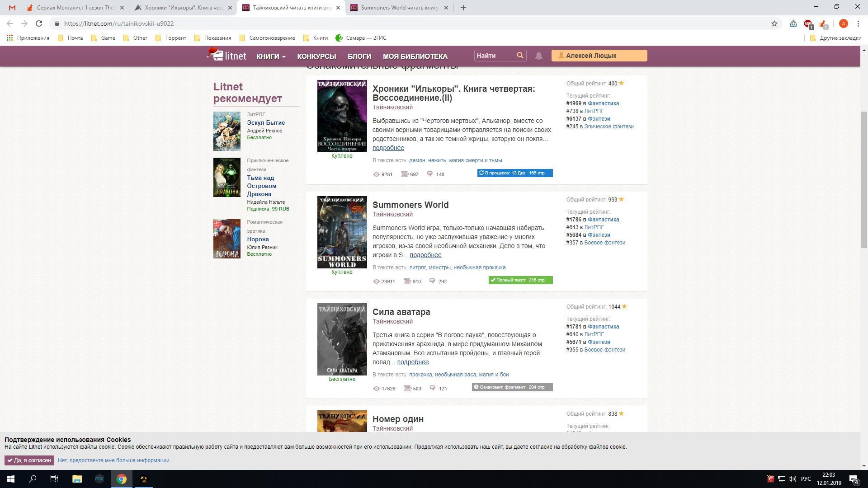The image size is (868, 488).
Task: Open Chrome three-dot menu
Action: pyautogui.click(x=858, y=23)
